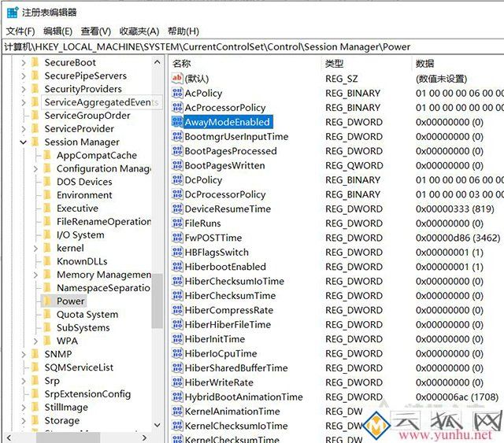Select the DcProcessorPolicy value name

coord(225,194)
